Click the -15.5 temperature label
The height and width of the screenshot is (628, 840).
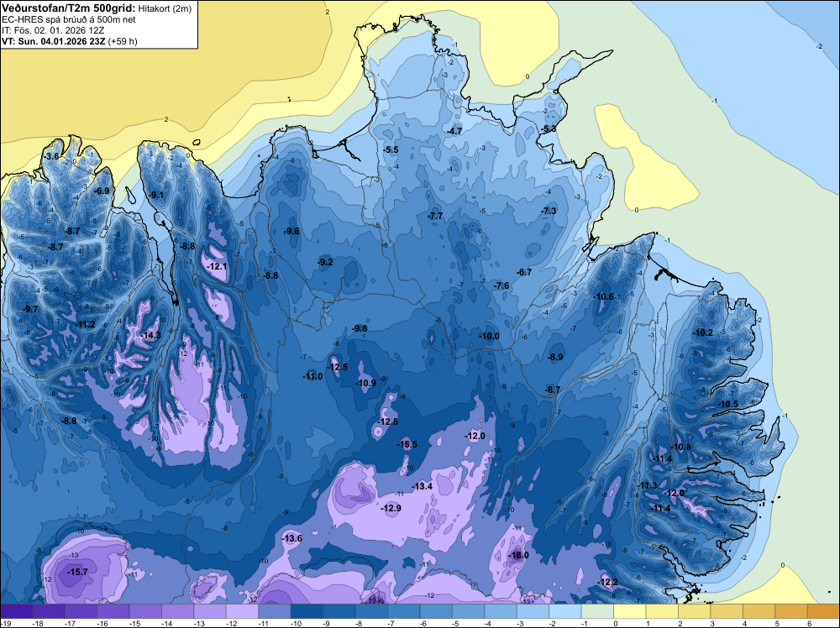tap(407, 444)
